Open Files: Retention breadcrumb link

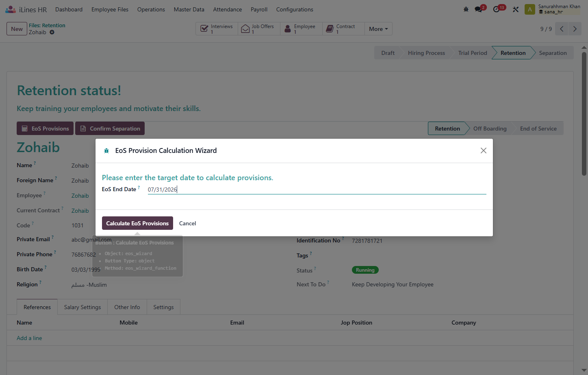click(x=47, y=25)
